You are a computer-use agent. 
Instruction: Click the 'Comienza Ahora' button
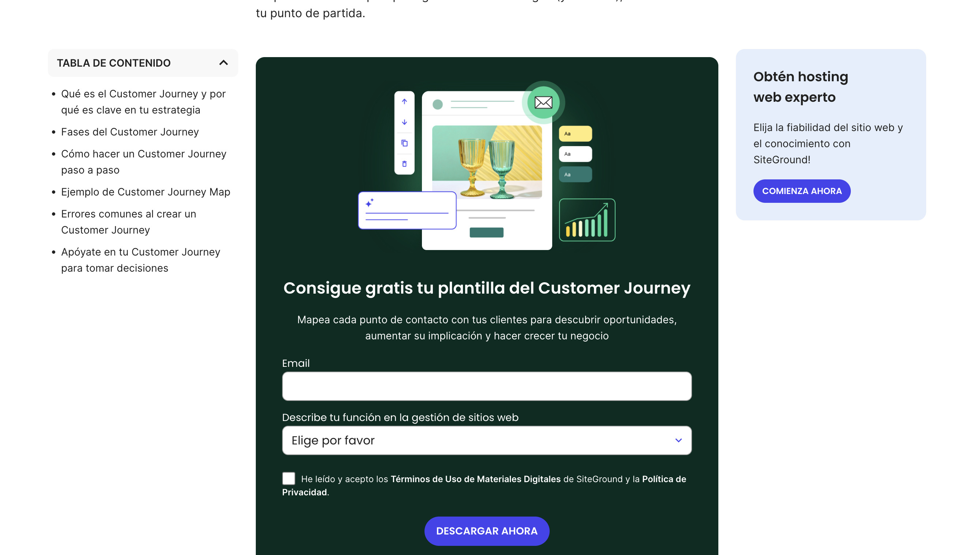(x=802, y=191)
